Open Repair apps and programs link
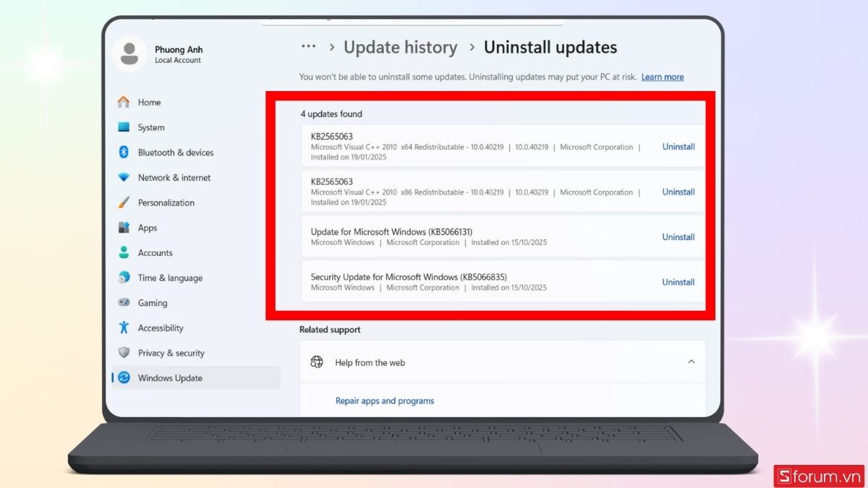The image size is (868, 488). pyautogui.click(x=385, y=401)
